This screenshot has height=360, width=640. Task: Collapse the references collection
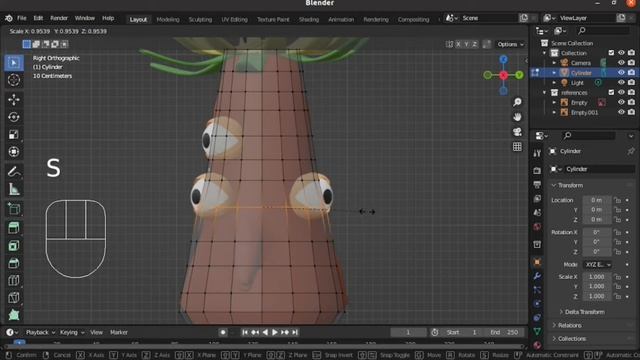544,93
